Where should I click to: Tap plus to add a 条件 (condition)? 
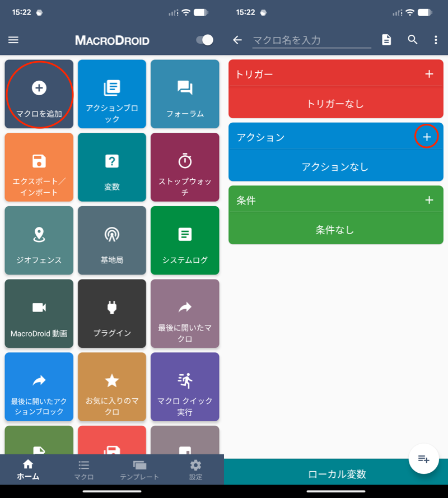[x=430, y=199]
